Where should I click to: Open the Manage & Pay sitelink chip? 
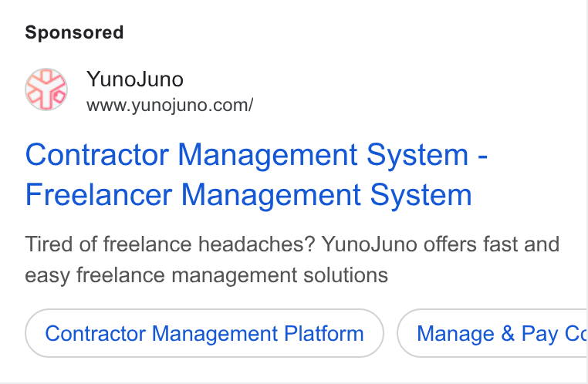[x=492, y=333]
